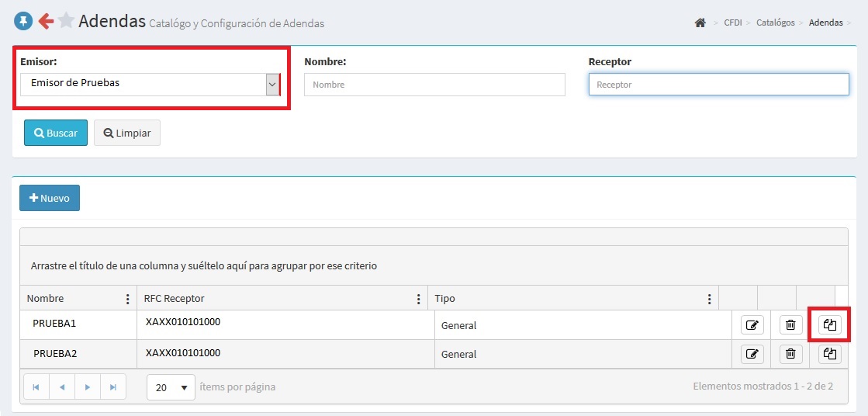Open the items per page dropdown
The width and height of the screenshot is (868, 416).
pos(171,387)
